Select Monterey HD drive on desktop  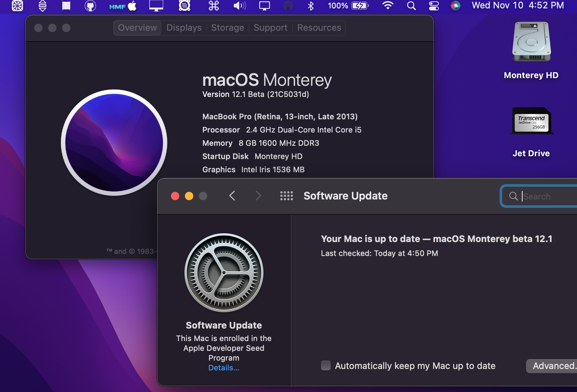pos(531,51)
